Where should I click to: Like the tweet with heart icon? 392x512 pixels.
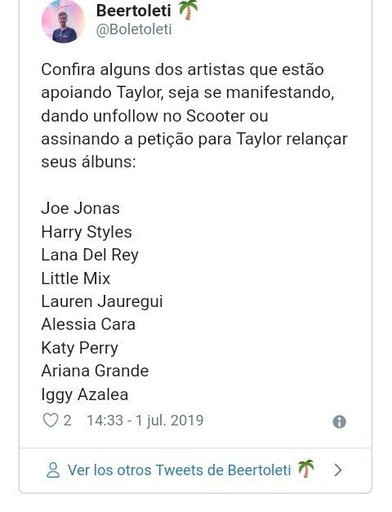[50, 420]
